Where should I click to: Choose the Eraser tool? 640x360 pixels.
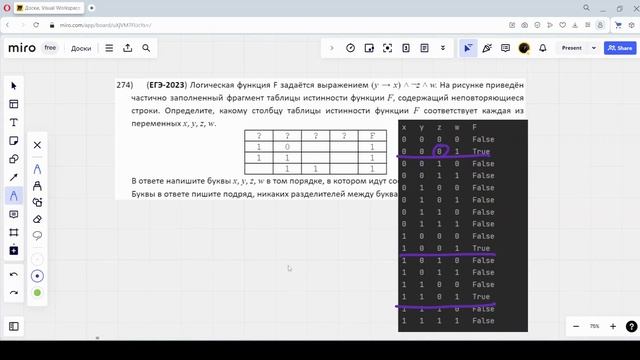tap(37, 219)
